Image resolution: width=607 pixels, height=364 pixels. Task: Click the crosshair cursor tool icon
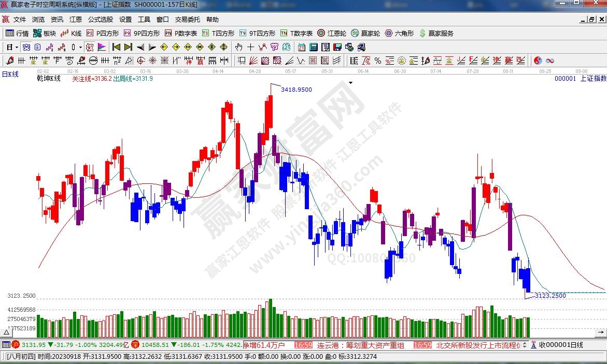click(x=251, y=47)
